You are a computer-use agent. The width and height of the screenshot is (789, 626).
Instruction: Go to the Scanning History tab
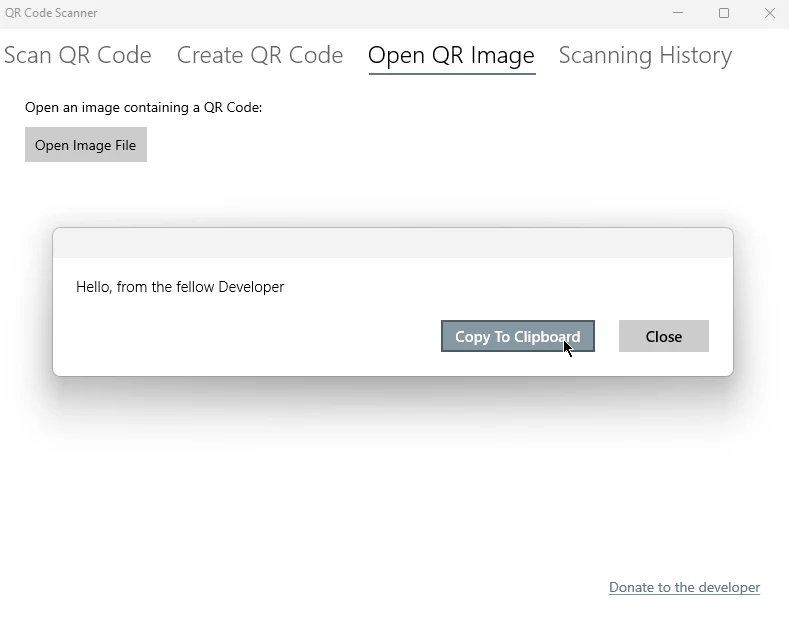(x=645, y=55)
